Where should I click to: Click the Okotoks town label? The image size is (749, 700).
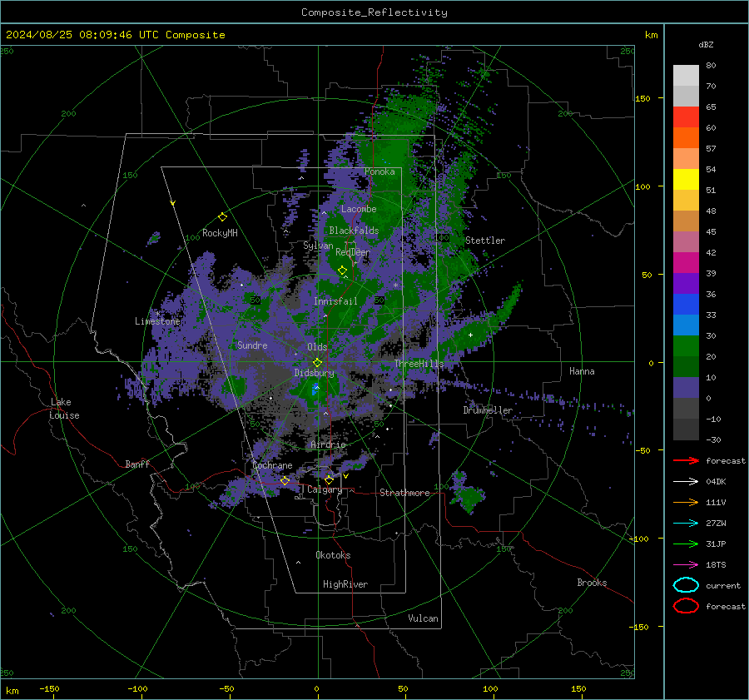pos(333,555)
